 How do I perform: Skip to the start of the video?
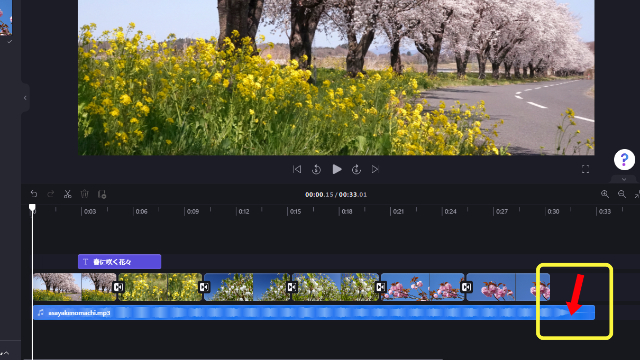[x=297, y=169]
